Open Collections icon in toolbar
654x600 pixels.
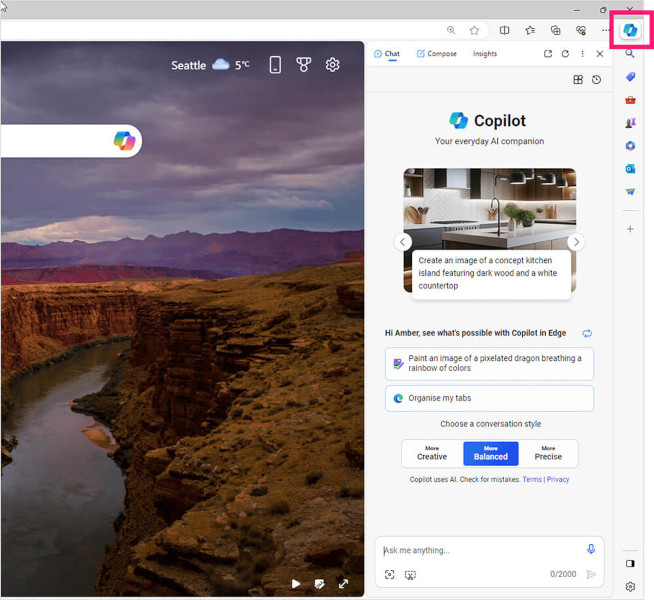(556, 30)
